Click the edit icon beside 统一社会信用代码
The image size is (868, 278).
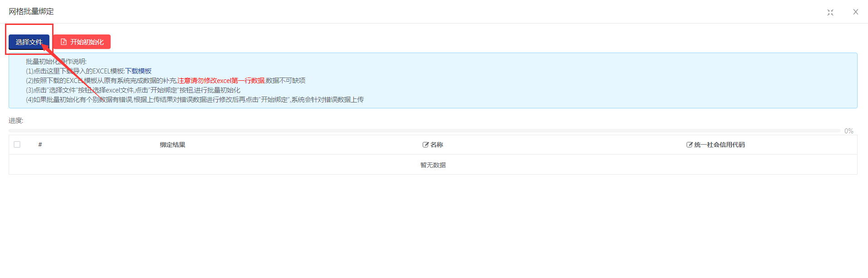coord(689,145)
